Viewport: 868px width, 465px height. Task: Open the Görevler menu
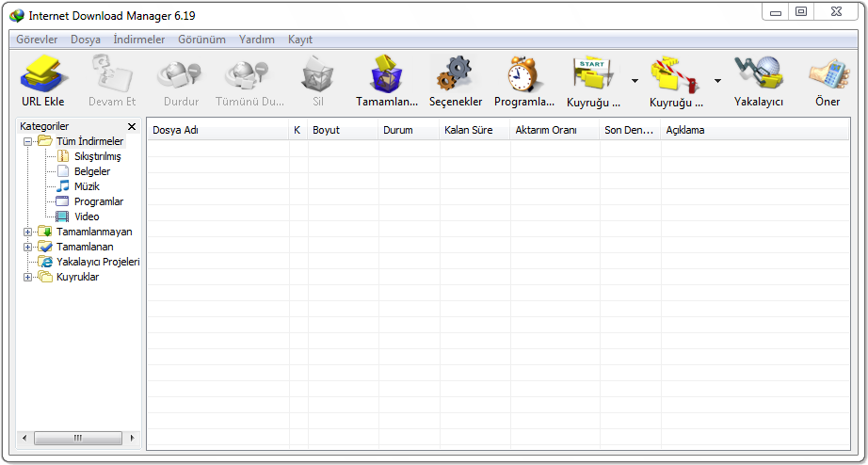click(37, 40)
